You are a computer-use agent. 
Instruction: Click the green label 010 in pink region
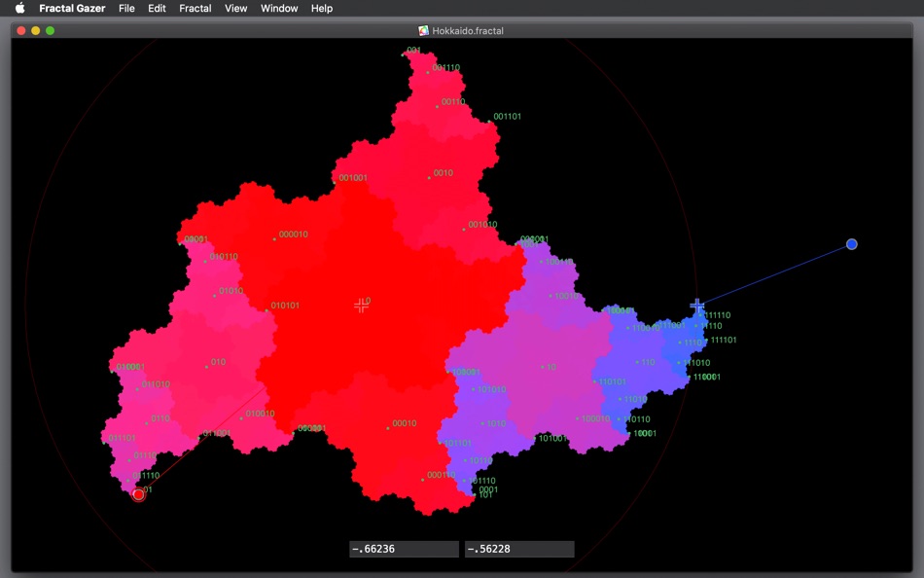point(218,362)
